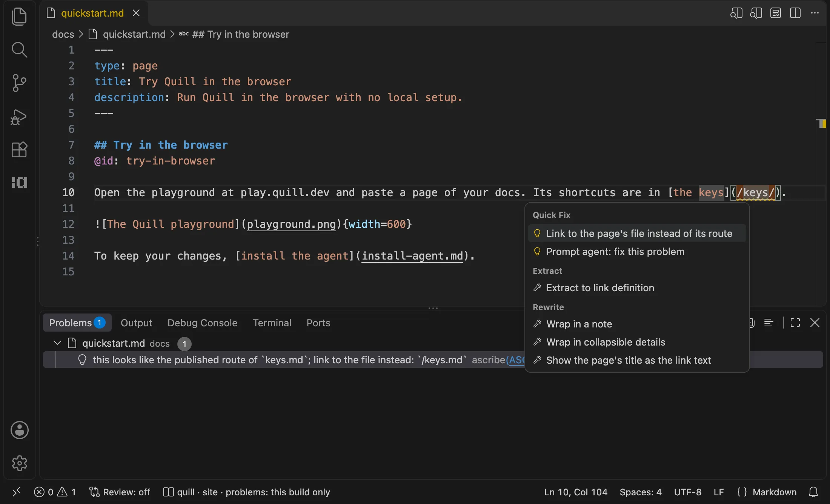Switch to the Ports panel tab

tap(318, 323)
